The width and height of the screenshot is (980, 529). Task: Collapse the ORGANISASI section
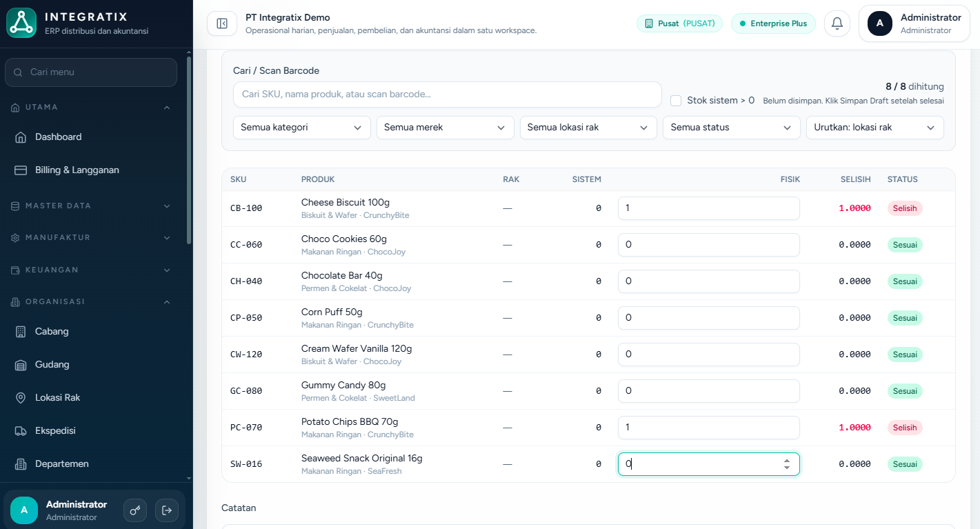point(91,302)
